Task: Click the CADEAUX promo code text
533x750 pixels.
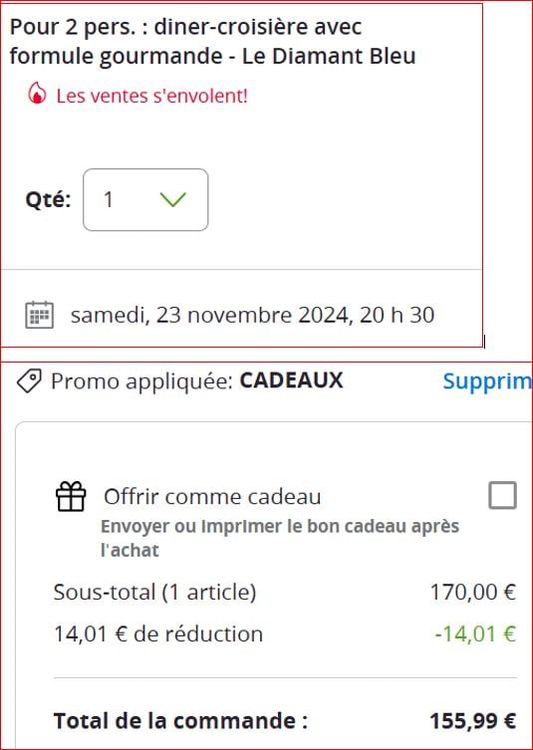Action: click(x=291, y=380)
